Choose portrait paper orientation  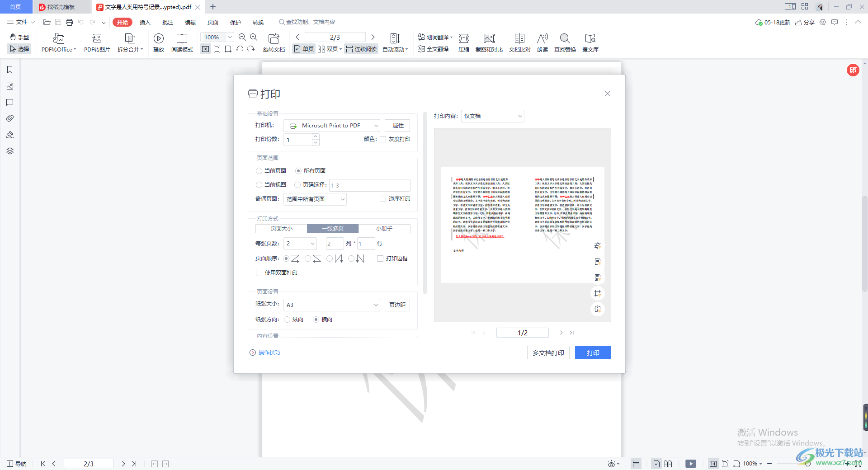[x=287, y=320]
